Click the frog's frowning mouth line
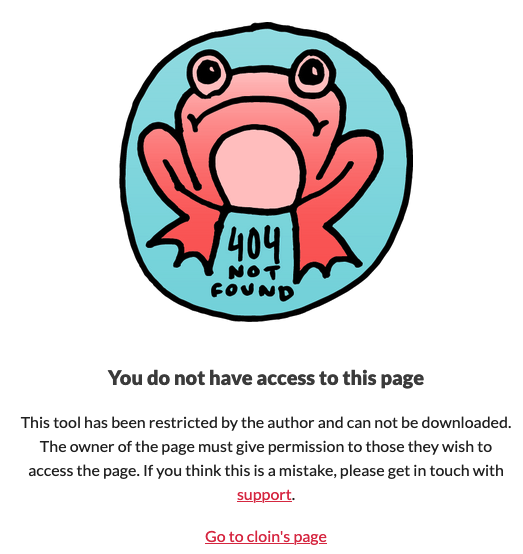 tap(257, 111)
